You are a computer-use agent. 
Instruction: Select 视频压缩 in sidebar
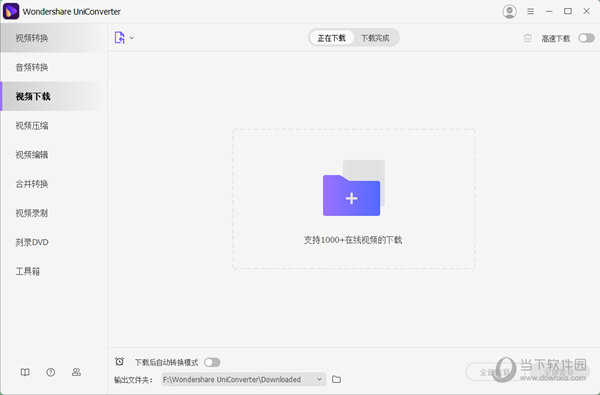pyautogui.click(x=54, y=125)
